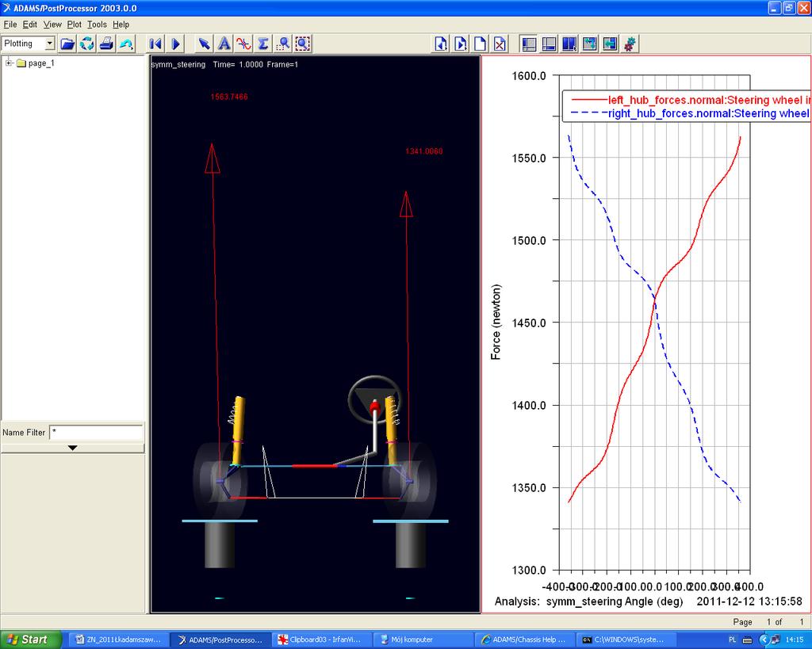Open the Edit menu
The width and height of the screenshot is (812, 649).
[29, 25]
